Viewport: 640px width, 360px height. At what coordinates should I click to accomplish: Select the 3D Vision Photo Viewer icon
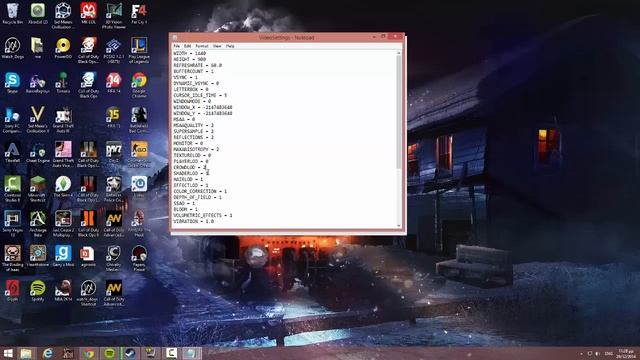tap(114, 16)
